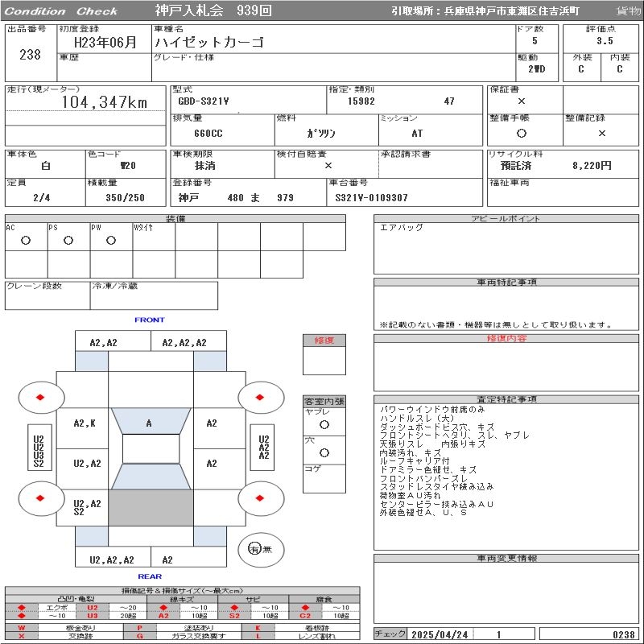Click the windshield panel marked A
Screen dimensions: 644x644
[x=149, y=423]
